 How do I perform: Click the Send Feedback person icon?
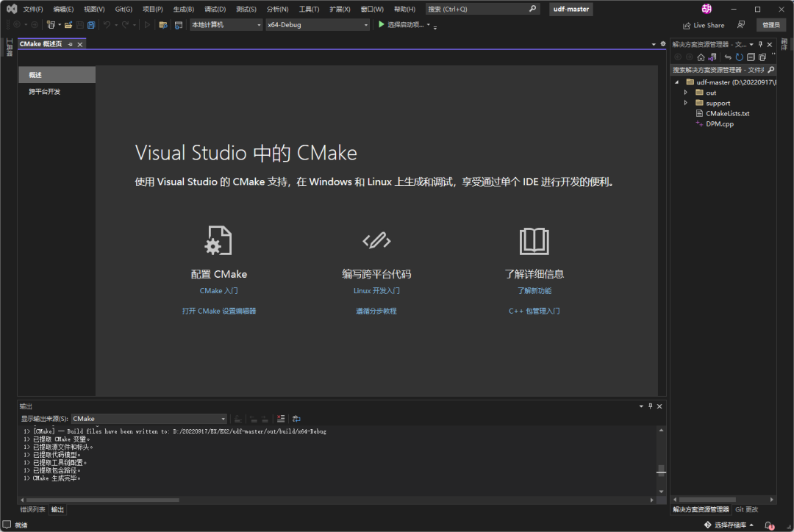[741, 25]
